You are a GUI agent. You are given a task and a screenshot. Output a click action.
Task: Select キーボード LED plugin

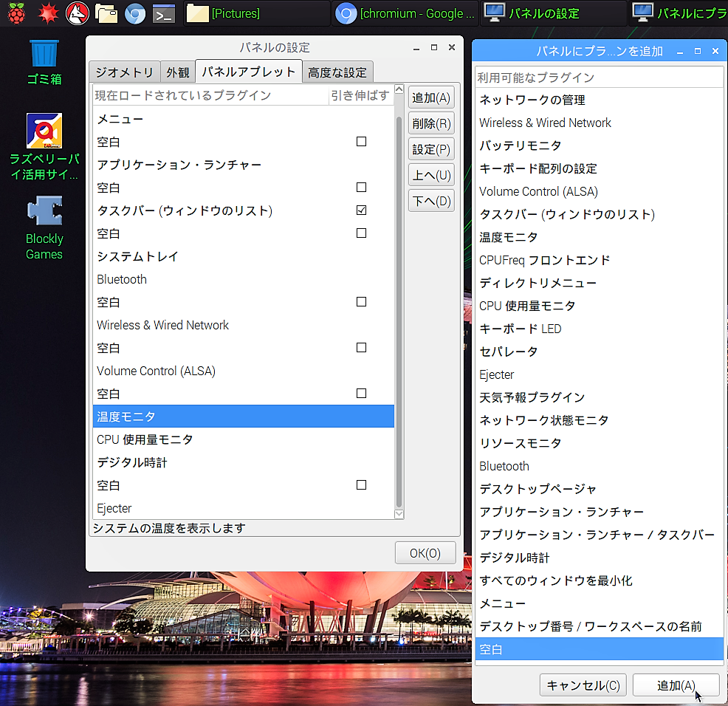(600, 329)
